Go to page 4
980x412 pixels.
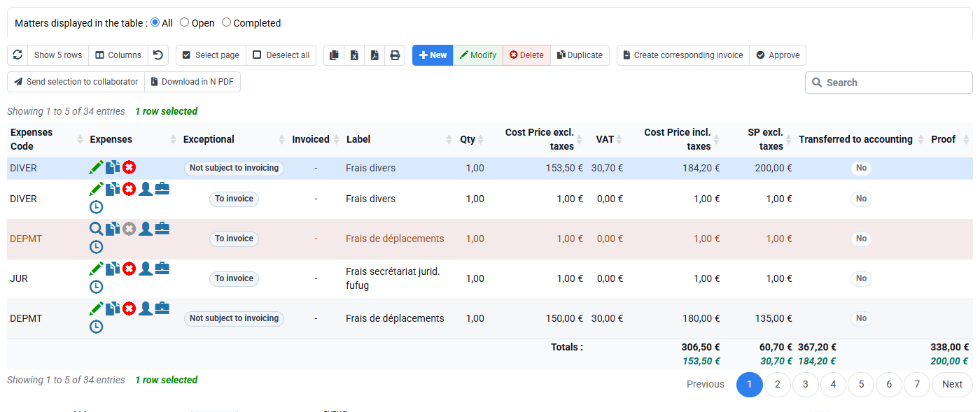(x=833, y=384)
